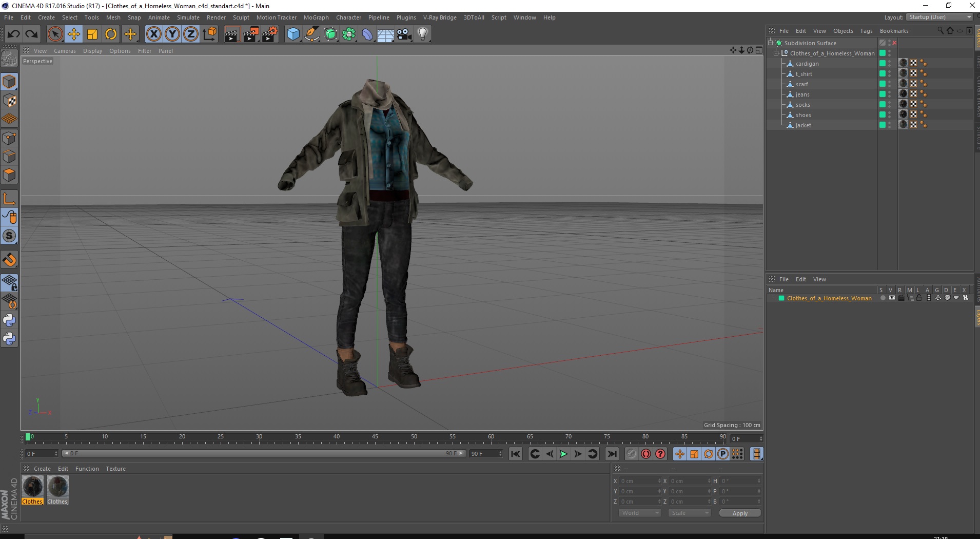This screenshot has height=539, width=980.
Task: Open the Scale mode dropdown
Action: click(x=690, y=513)
